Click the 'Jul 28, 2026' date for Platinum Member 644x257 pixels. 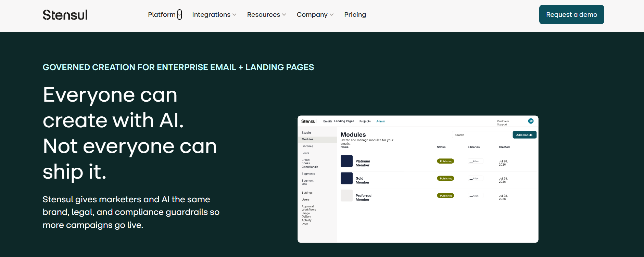point(503,163)
